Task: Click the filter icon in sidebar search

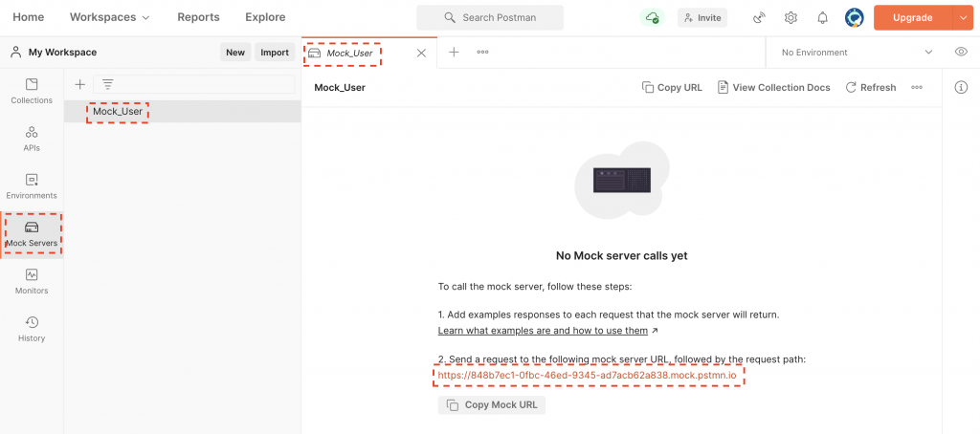Action: 107,84
